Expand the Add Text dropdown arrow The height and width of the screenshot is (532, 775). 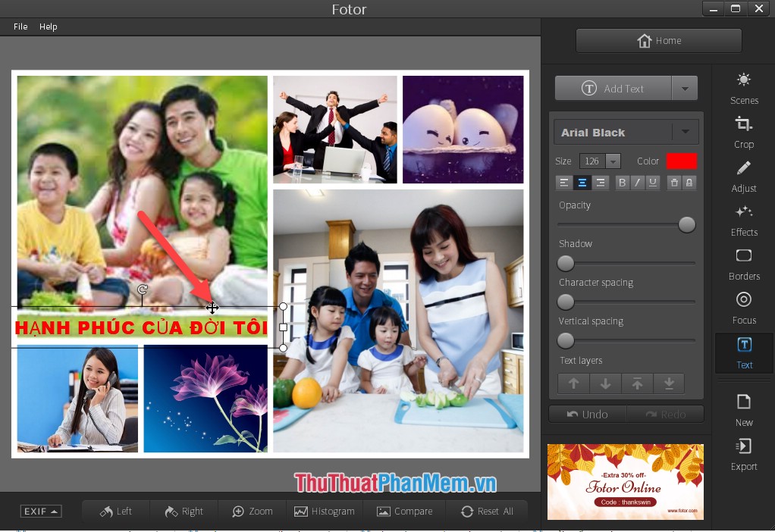point(686,87)
